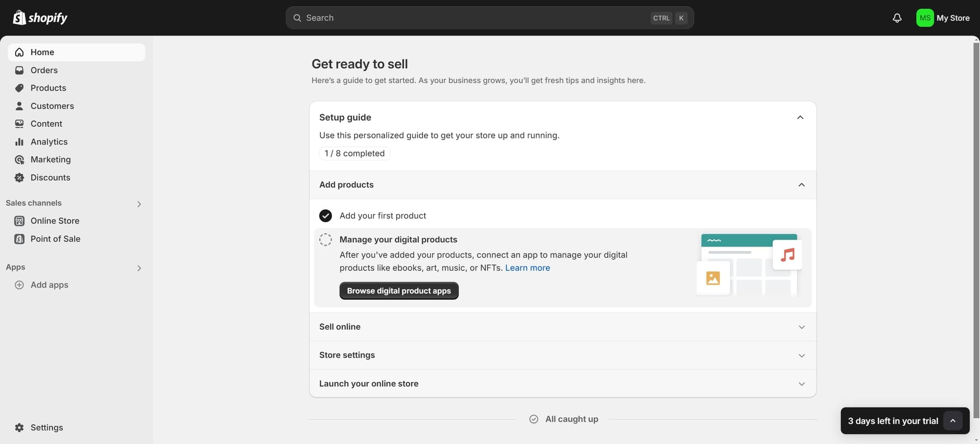
Task: Expand the Store settings section
Action: click(802, 355)
